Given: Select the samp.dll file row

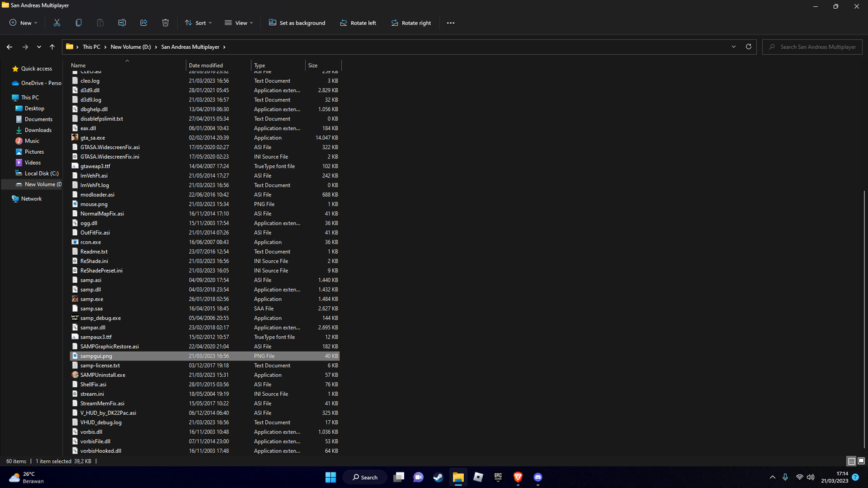Looking at the screenshot, I should click(x=205, y=289).
